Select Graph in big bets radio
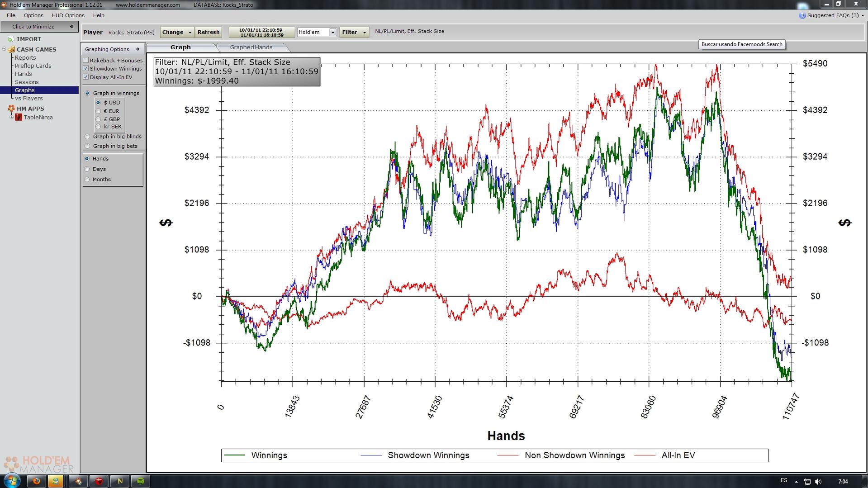Image resolution: width=868 pixels, height=488 pixels. coord(87,146)
